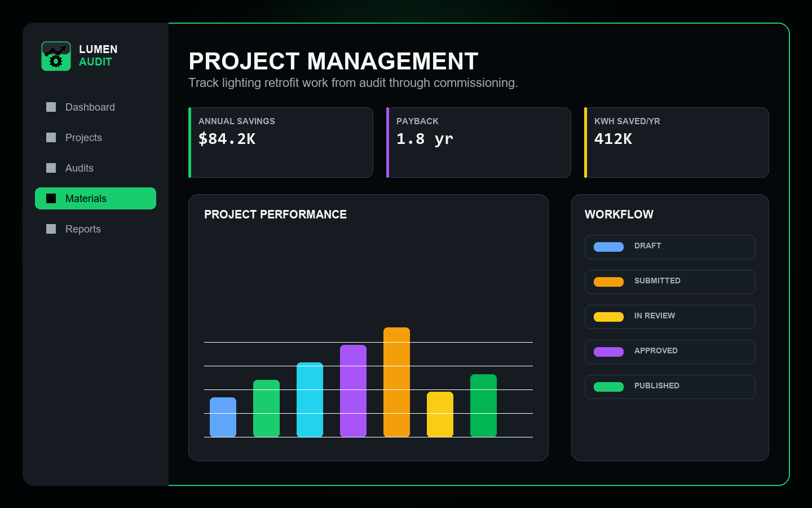Select the active Materials menu item
This screenshot has height=508, width=812.
(x=95, y=199)
